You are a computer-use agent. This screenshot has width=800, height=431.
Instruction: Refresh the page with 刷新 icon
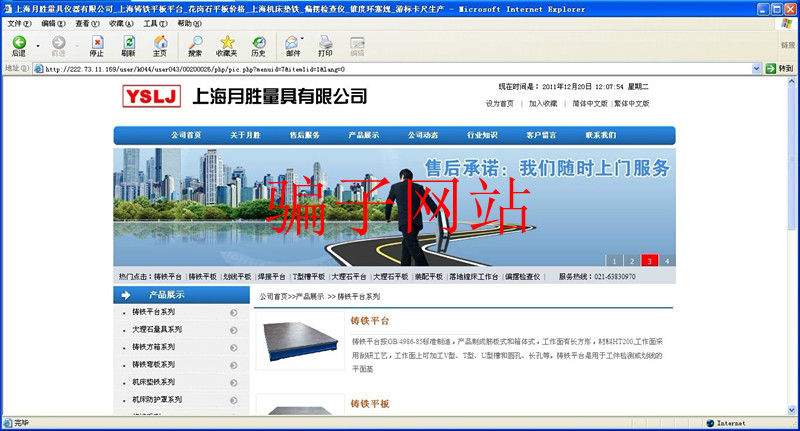point(128,43)
